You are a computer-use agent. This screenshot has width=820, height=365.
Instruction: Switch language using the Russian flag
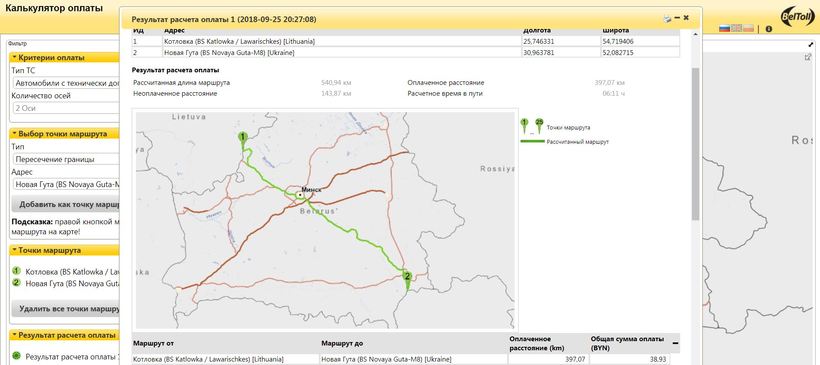[724, 28]
